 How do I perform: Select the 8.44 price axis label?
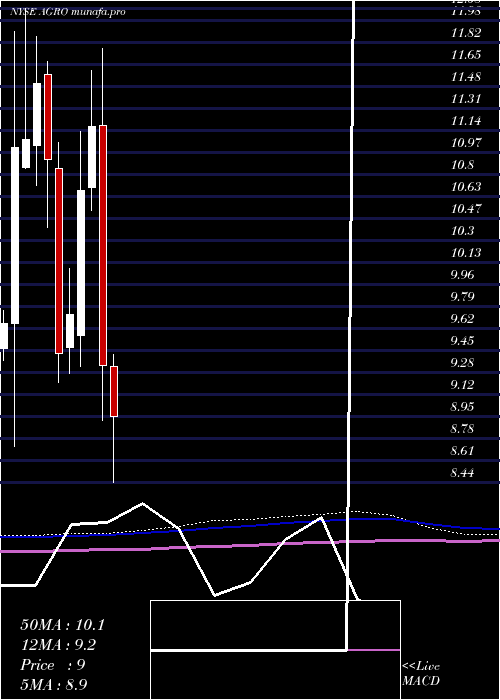tap(462, 472)
